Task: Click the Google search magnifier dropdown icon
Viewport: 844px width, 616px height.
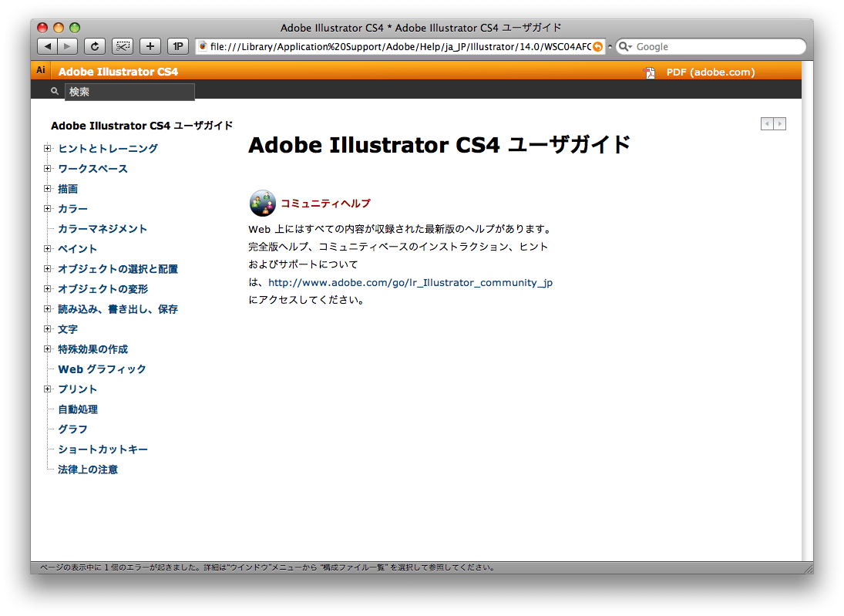Action: 625,47
